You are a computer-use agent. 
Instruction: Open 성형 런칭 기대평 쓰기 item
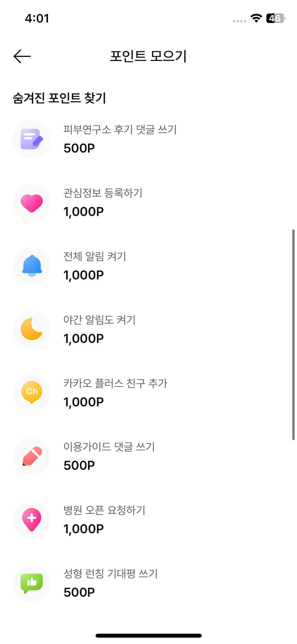click(x=148, y=583)
